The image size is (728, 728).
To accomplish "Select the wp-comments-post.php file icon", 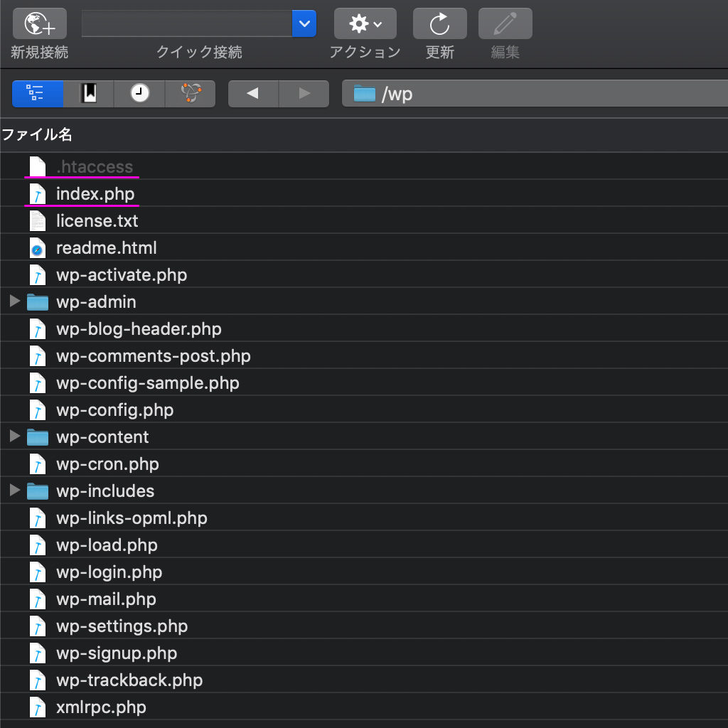I will [38, 355].
